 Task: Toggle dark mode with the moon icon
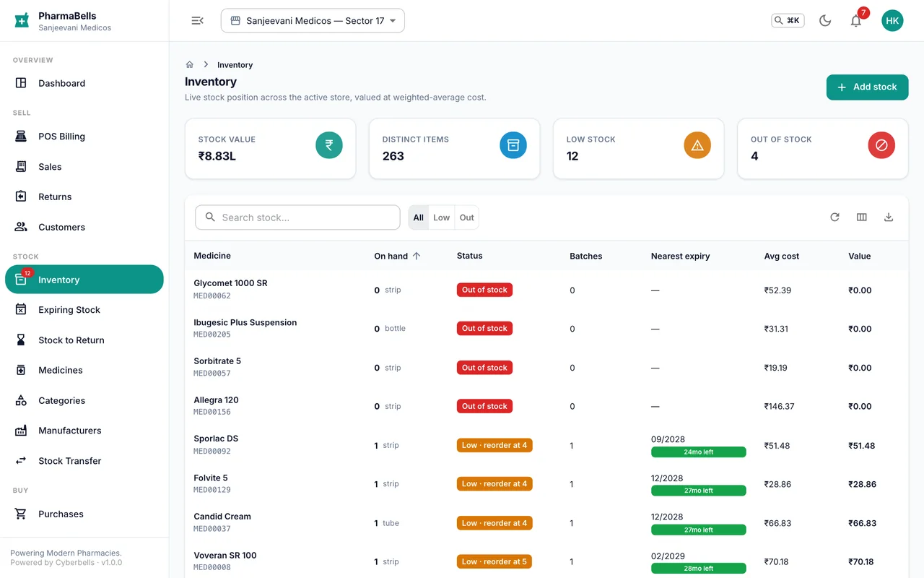(x=825, y=20)
